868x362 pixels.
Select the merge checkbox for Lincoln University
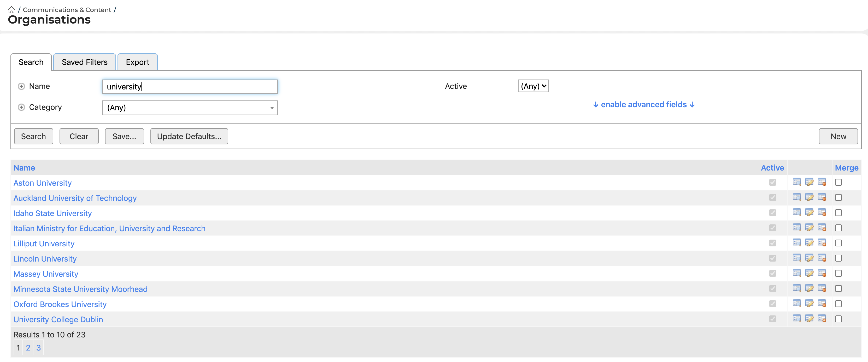click(x=838, y=258)
